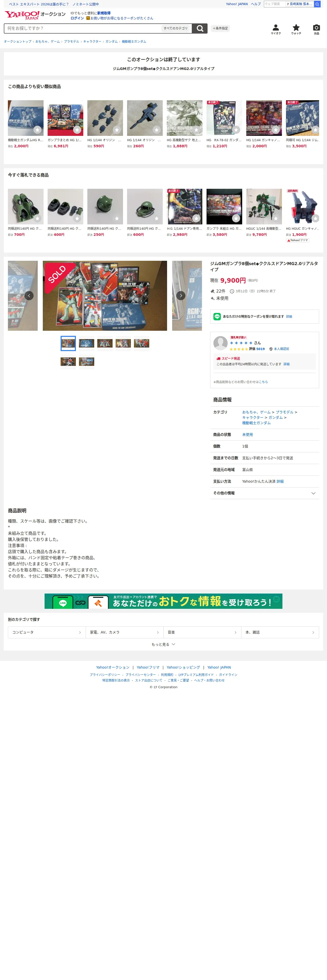The width and height of the screenshot is (327, 980).
Task: Expand もっと見る categories
Action: point(163,644)
